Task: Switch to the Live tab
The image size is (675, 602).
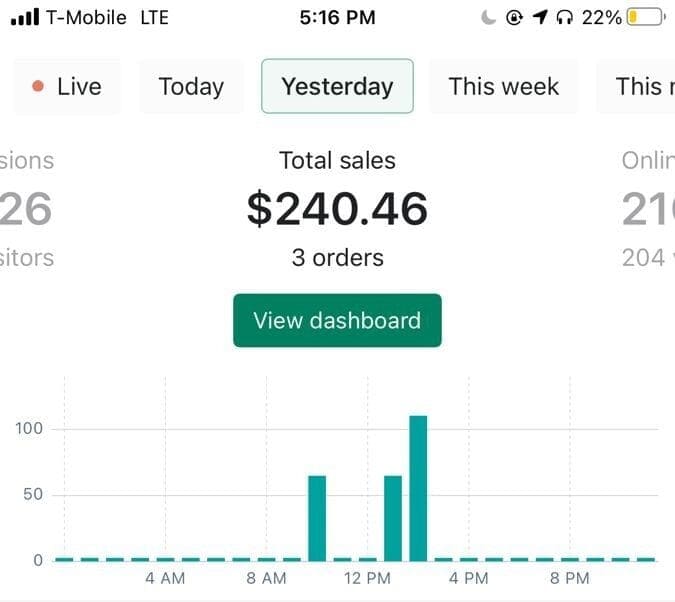Action: click(x=67, y=86)
